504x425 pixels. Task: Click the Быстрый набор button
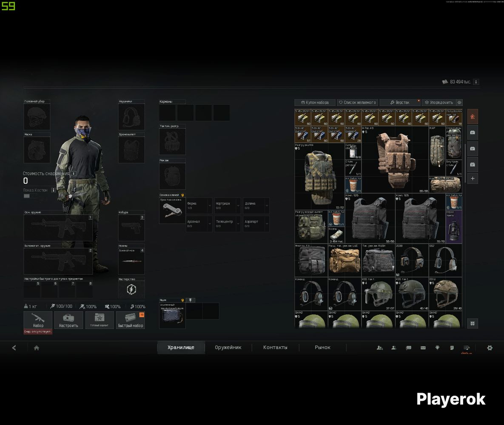pos(131,320)
